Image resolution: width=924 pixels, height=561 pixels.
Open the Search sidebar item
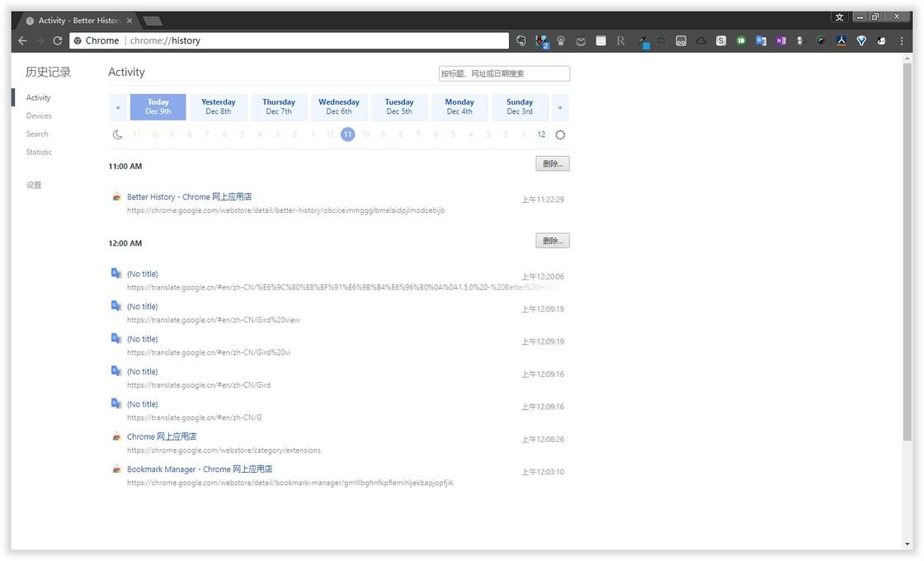click(x=36, y=134)
